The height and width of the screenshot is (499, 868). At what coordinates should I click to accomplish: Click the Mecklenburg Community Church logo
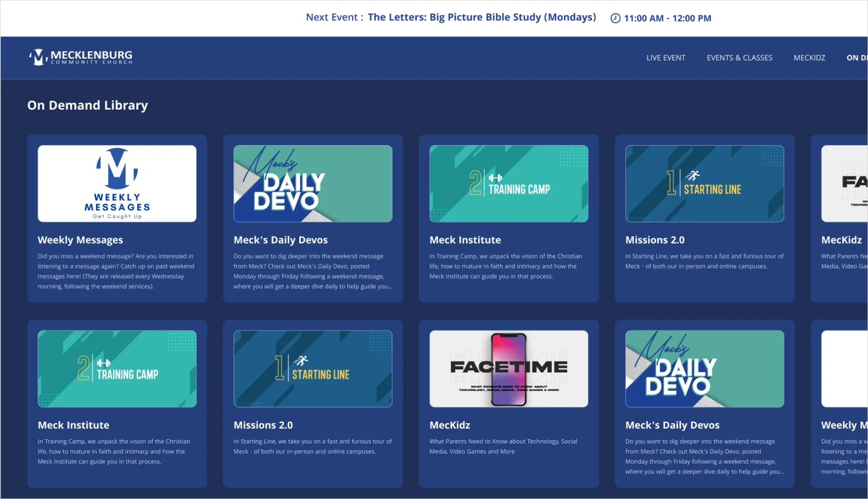coord(81,57)
